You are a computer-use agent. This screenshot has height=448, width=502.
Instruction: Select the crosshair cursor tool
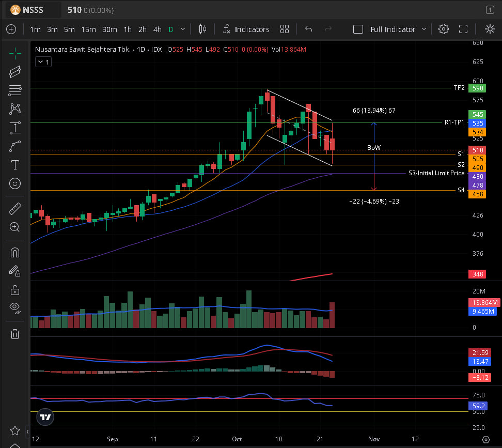pyautogui.click(x=15, y=53)
